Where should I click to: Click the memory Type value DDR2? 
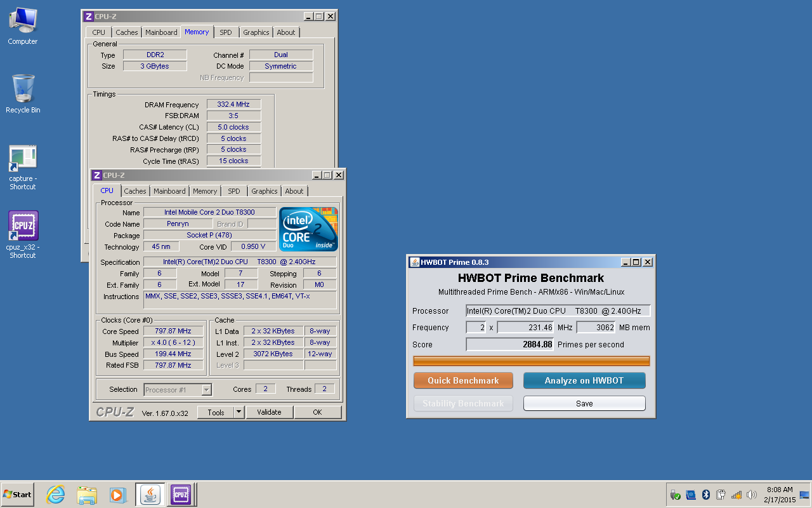pos(155,55)
